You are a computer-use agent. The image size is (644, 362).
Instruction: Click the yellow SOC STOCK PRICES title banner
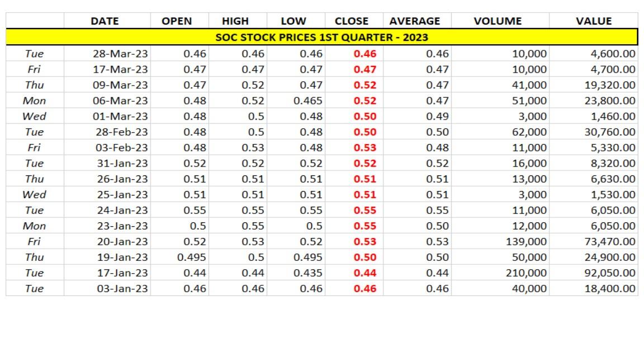pos(321,37)
